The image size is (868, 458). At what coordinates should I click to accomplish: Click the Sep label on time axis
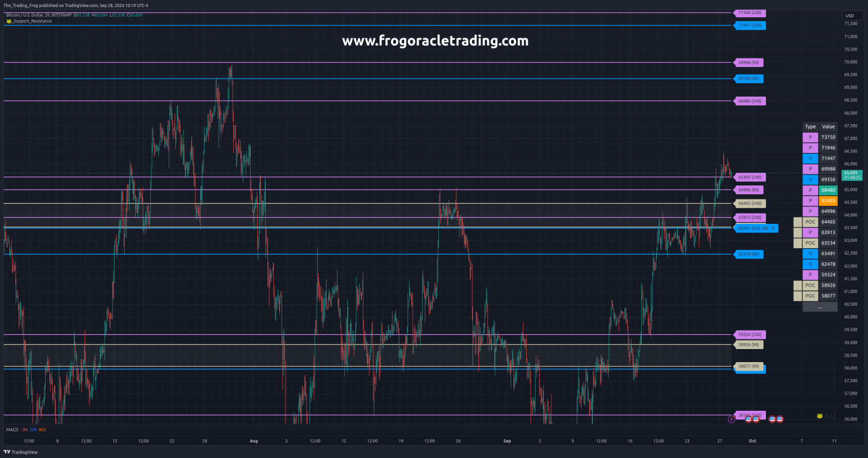(x=507, y=441)
